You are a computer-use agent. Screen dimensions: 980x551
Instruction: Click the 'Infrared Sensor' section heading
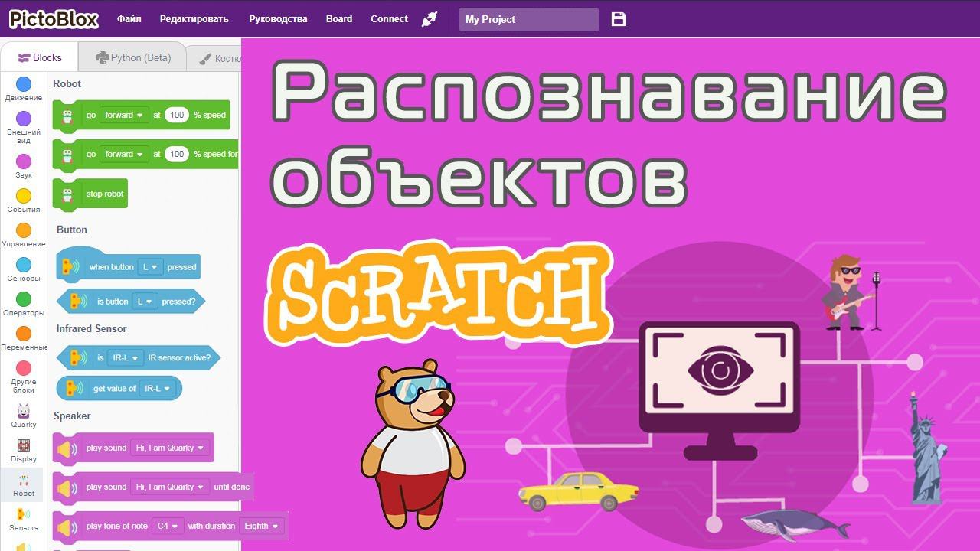[x=91, y=328]
